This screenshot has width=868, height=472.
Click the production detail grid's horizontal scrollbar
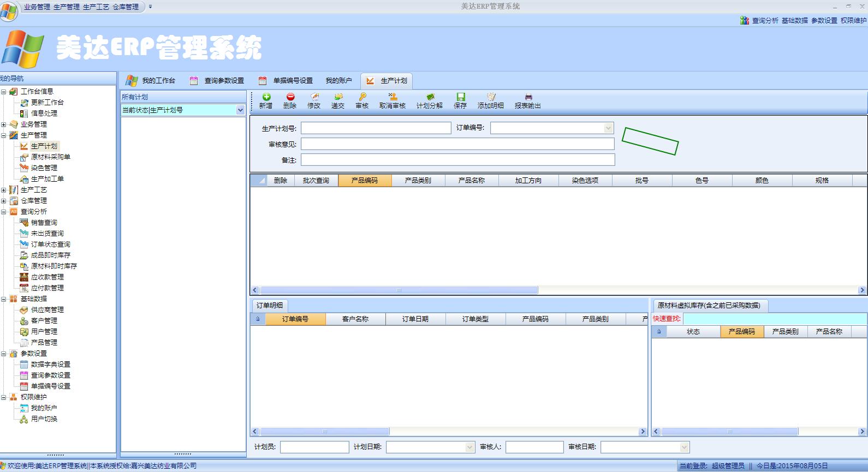point(399,290)
